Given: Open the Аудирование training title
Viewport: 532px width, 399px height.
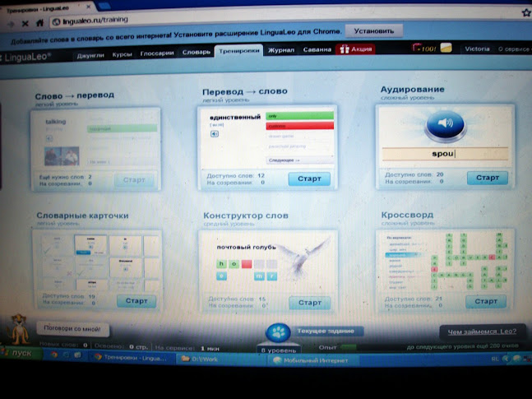Looking at the screenshot, I should [x=412, y=90].
